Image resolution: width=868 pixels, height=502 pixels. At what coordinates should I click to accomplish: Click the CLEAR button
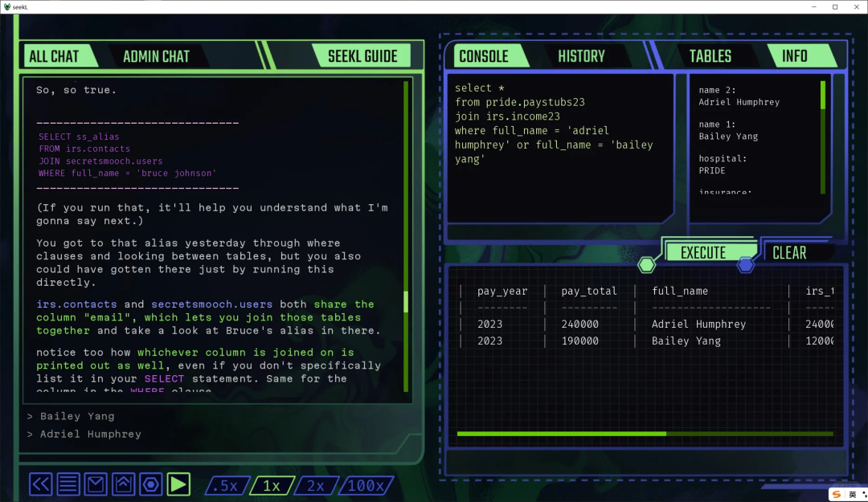pyautogui.click(x=789, y=253)
